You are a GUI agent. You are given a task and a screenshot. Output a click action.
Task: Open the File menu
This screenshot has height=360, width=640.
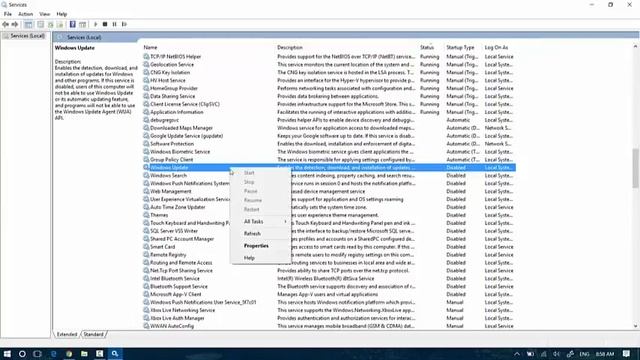click(8, 14)
